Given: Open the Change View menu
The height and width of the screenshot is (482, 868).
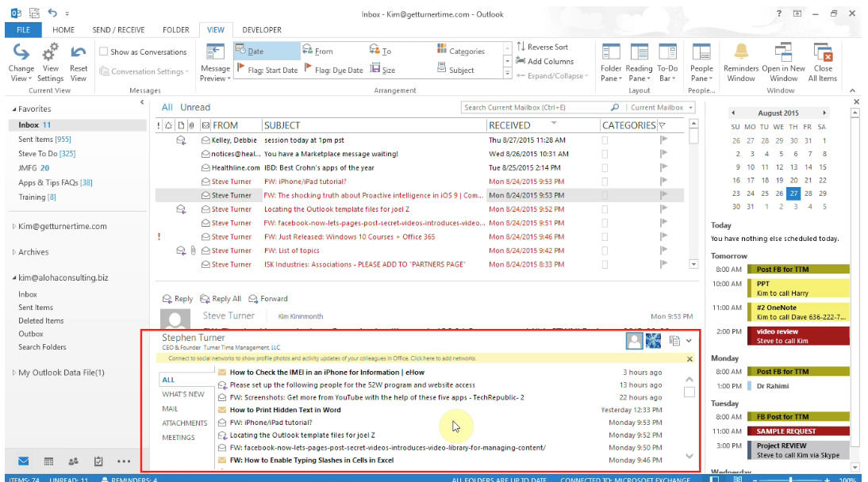Looking at the screenshot, I should coord(21,63).
